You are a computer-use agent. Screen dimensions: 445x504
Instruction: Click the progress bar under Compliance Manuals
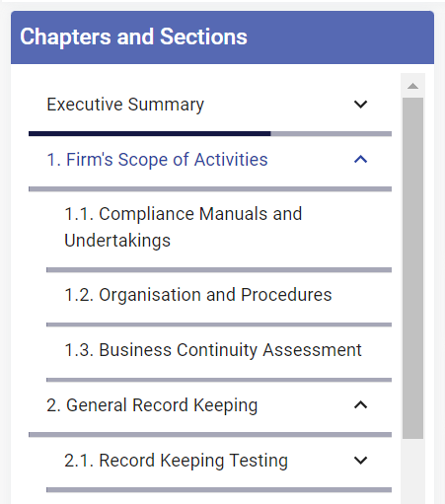click(x=219, y=270)
